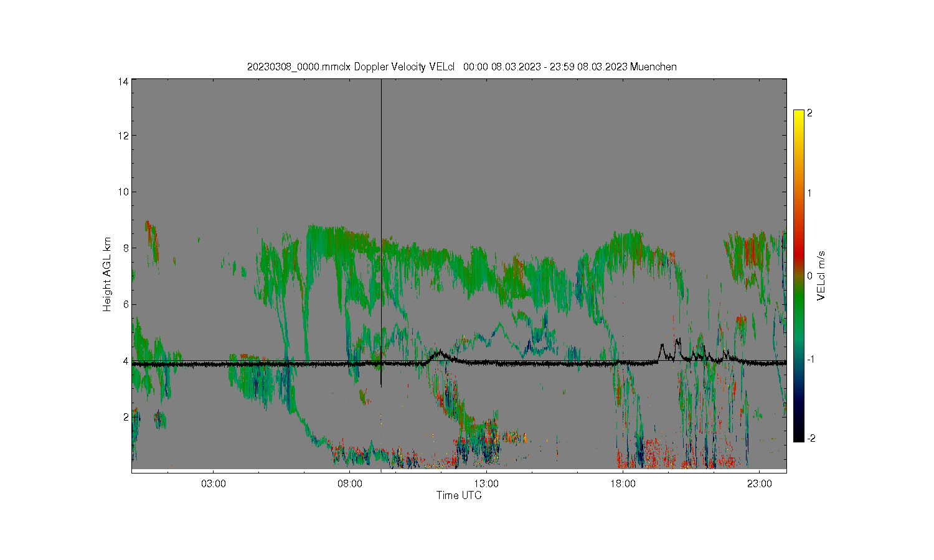
Task: Click the high cloud patch near 01:00 at 8.5 km
Action: (151, 240)
